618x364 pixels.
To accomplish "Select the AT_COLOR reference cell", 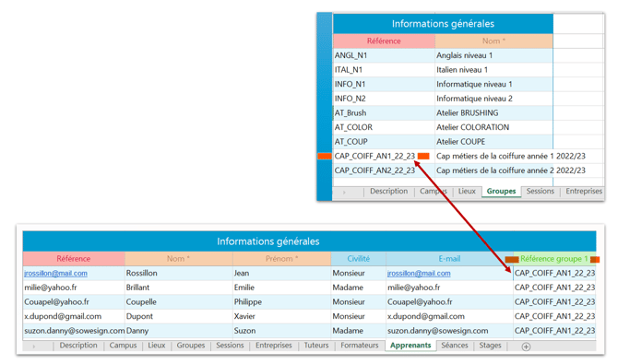I will [x=384, y=128].
